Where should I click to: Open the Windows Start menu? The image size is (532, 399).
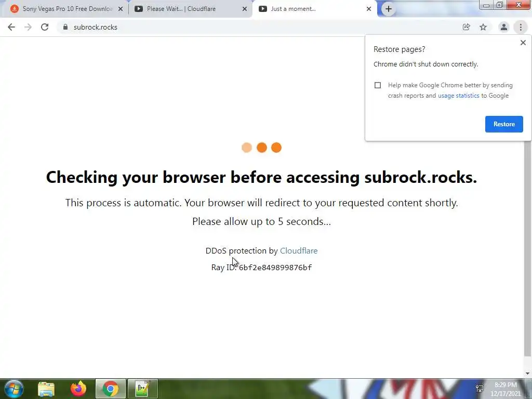[14, 389]
